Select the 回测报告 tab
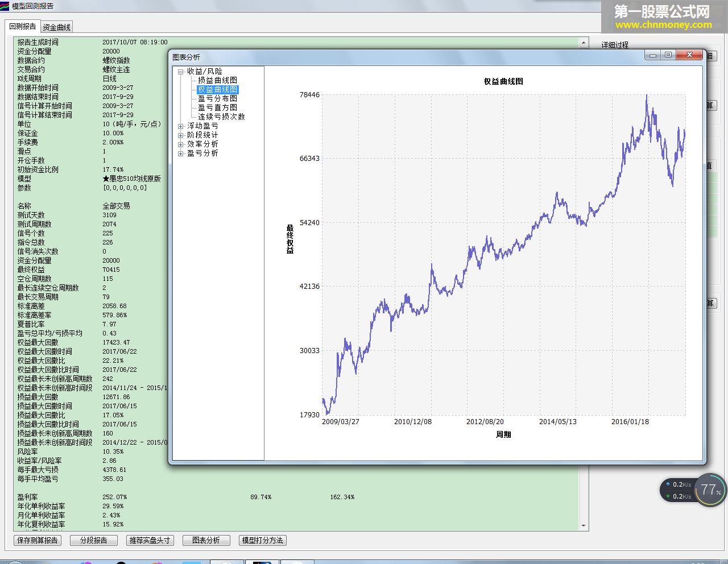Image resolution: width=728 pixels, height=564 pixels. (x=23, y=27)
